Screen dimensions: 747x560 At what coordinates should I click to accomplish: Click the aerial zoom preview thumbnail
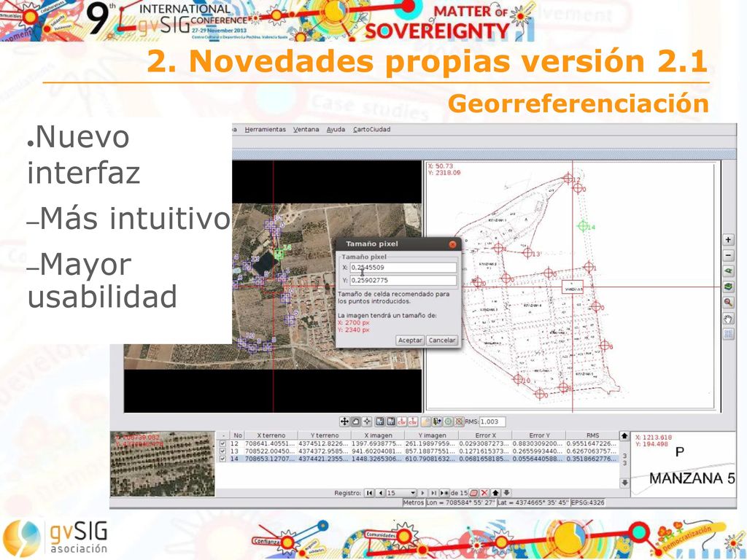coord(163,464)
